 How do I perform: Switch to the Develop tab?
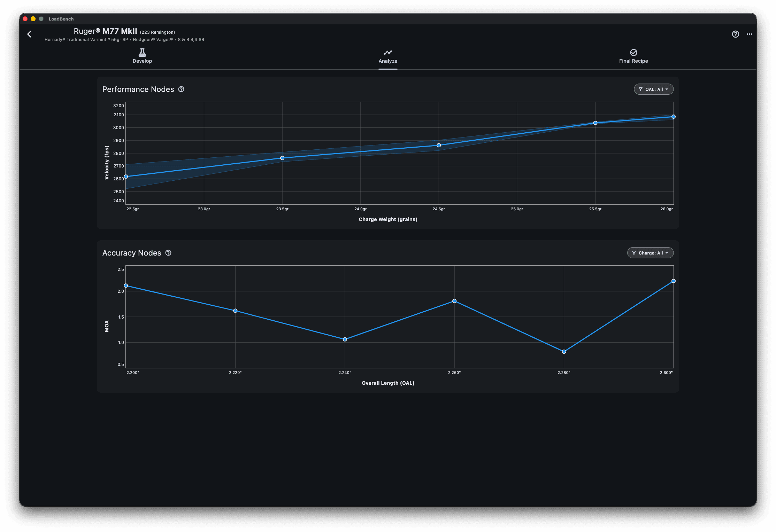pos(142,56)
